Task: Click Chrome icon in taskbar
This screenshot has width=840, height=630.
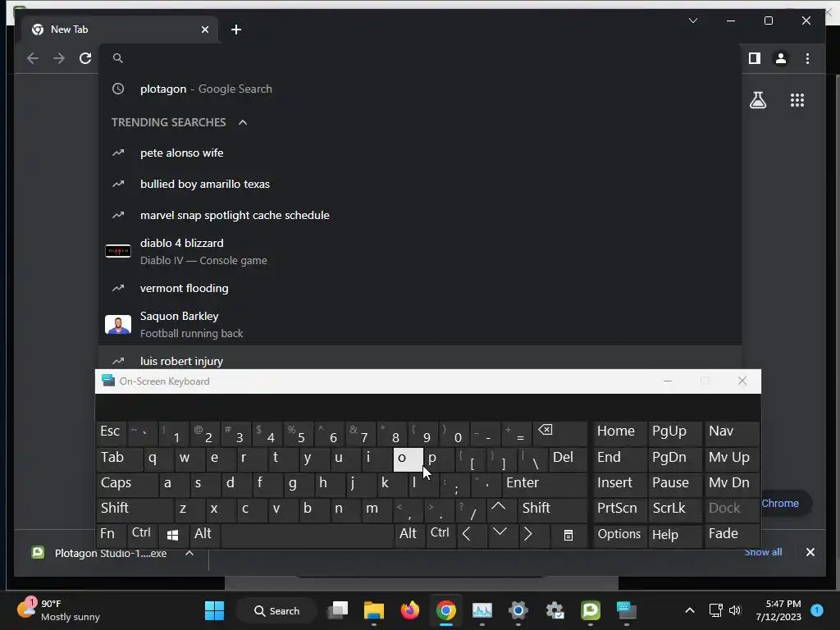Action: 445,610
